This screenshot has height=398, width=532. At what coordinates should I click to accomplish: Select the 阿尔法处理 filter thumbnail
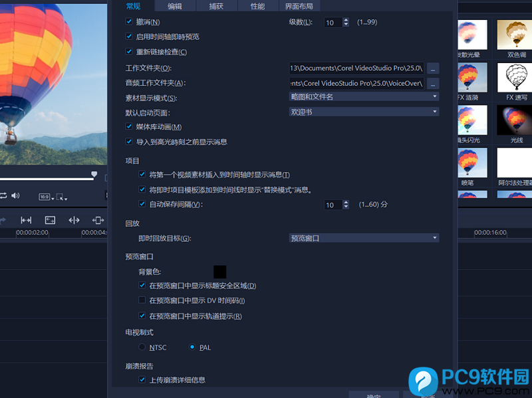click(x=515, y=163)
